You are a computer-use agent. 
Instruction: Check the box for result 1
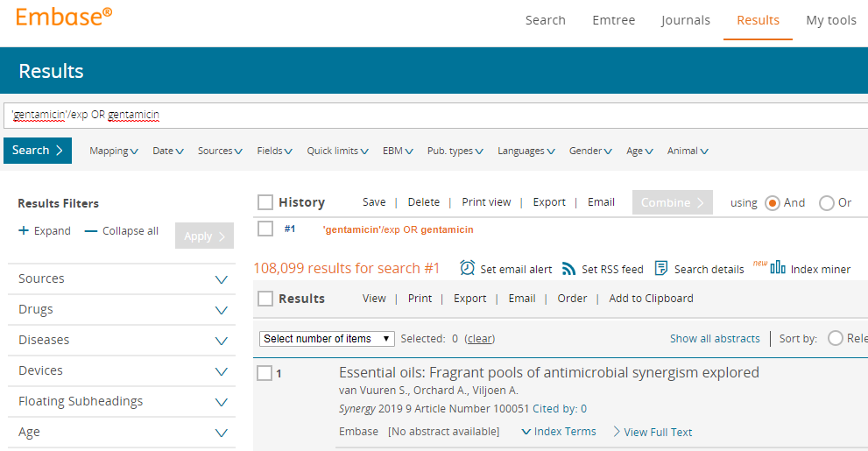click(265, 373)
